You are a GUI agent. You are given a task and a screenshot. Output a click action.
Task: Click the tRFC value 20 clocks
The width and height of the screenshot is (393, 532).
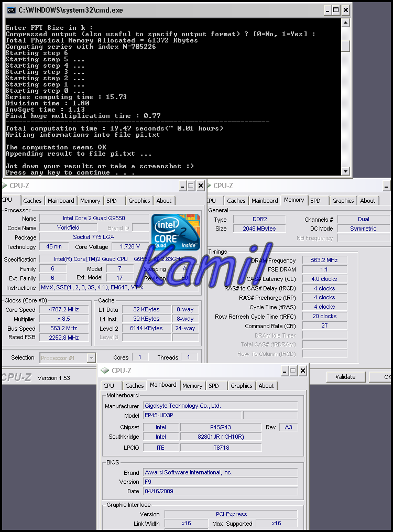[x=324, y=316]
